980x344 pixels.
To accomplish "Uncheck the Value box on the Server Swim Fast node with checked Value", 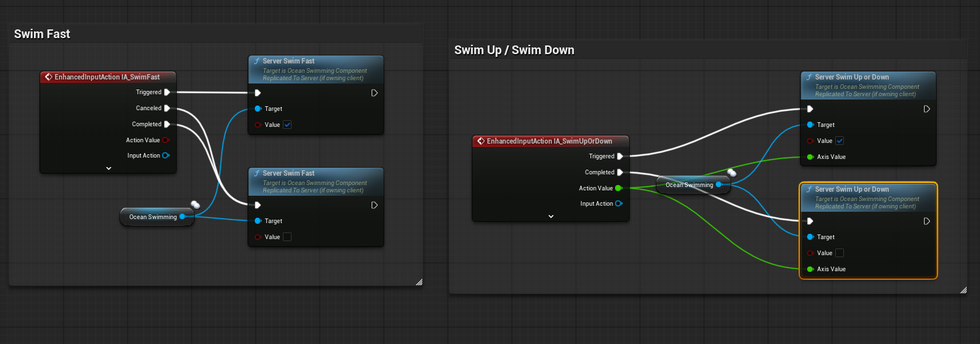I will point(288,125).
